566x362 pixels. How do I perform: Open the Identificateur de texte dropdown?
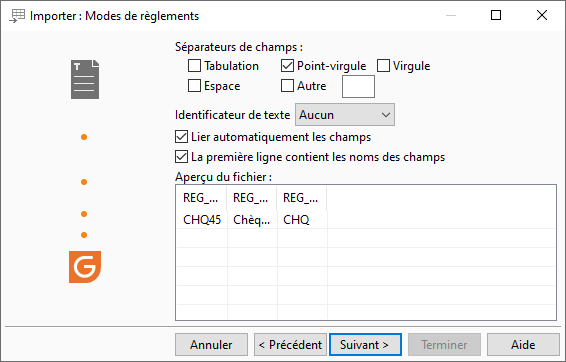[x=345, y=115]
